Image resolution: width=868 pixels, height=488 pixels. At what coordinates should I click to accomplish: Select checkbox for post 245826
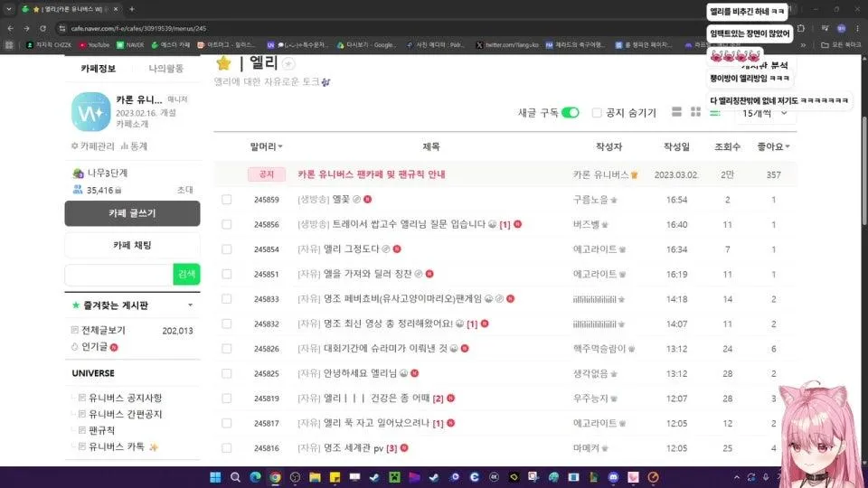pos(226,349)
